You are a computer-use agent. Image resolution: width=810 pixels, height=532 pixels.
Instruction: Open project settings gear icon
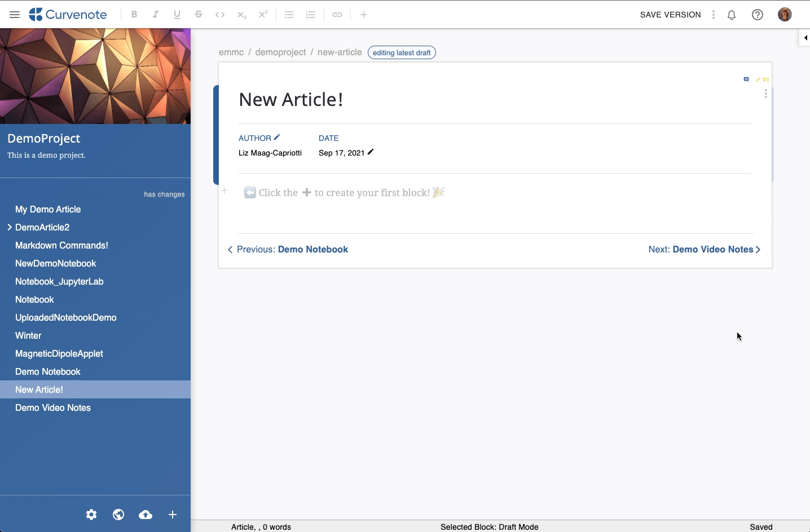click(91, 515)
